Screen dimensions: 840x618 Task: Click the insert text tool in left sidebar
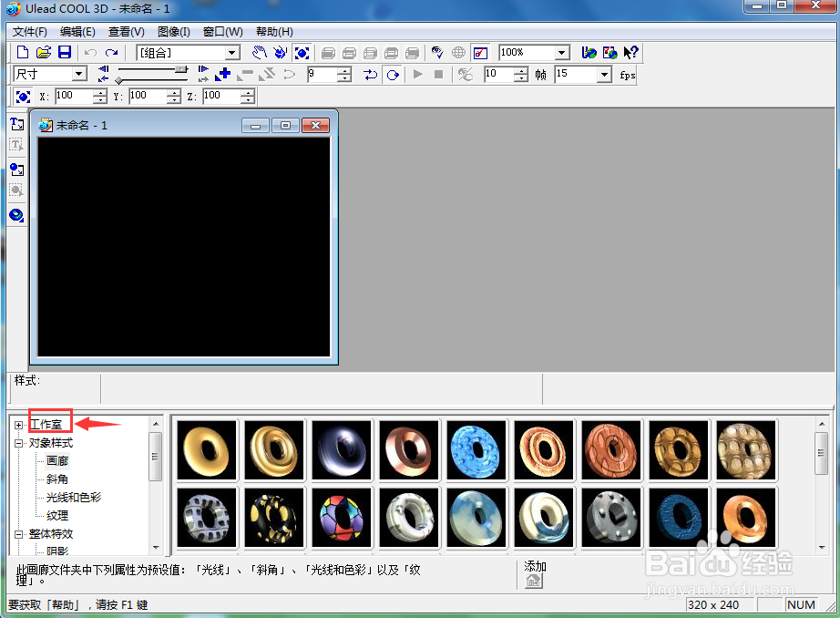point(16,124)
